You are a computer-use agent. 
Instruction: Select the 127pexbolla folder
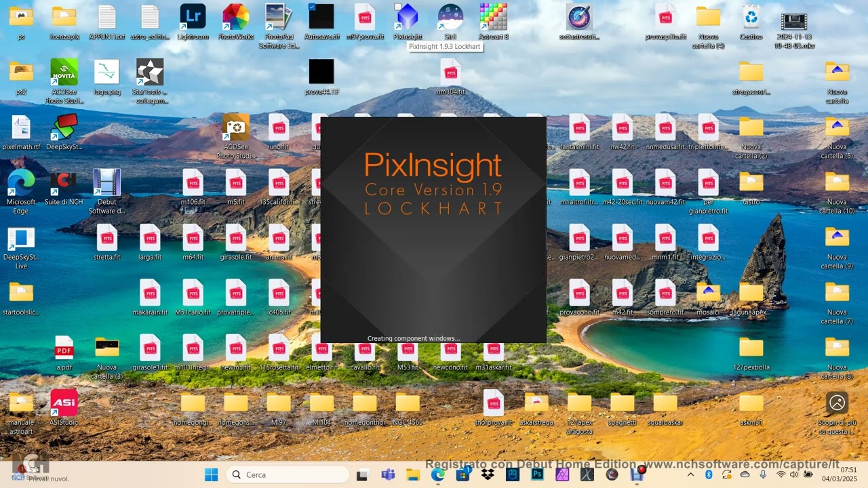[x=751, y=347]
